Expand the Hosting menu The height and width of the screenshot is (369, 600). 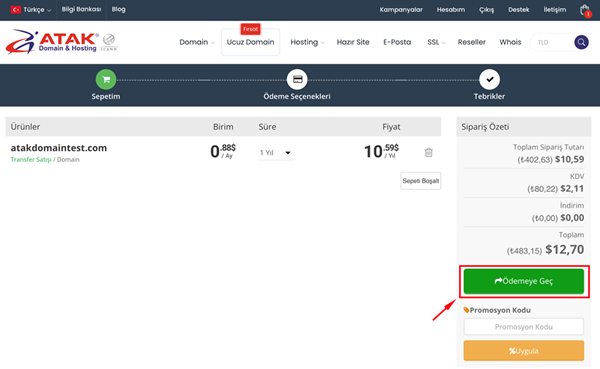point(307,42)
